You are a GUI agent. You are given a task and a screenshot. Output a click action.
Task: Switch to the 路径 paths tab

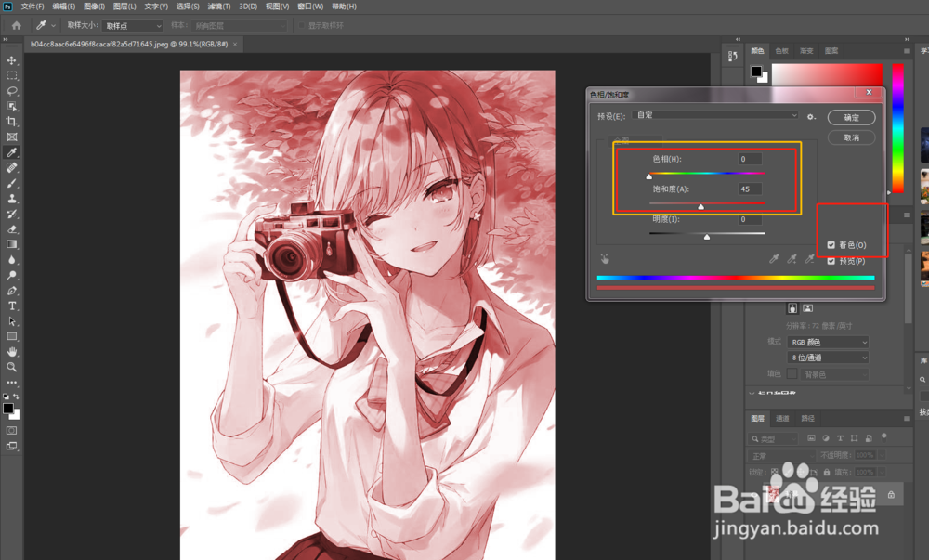(x=807, y=419)
